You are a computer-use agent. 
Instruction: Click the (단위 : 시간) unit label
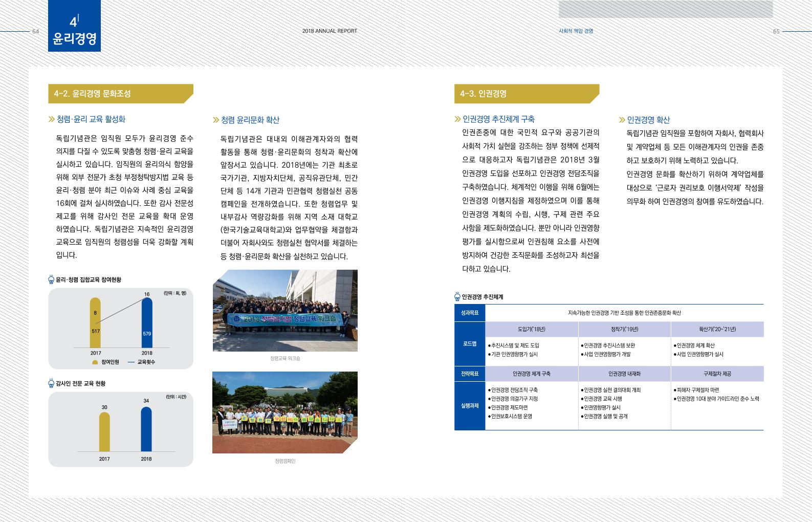(x=176, y=397)
